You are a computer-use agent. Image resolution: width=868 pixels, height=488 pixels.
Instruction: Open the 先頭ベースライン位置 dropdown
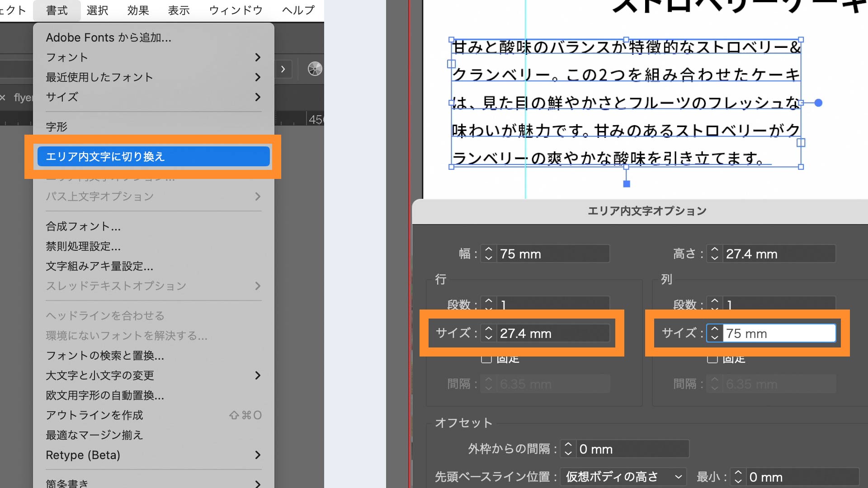623,477
